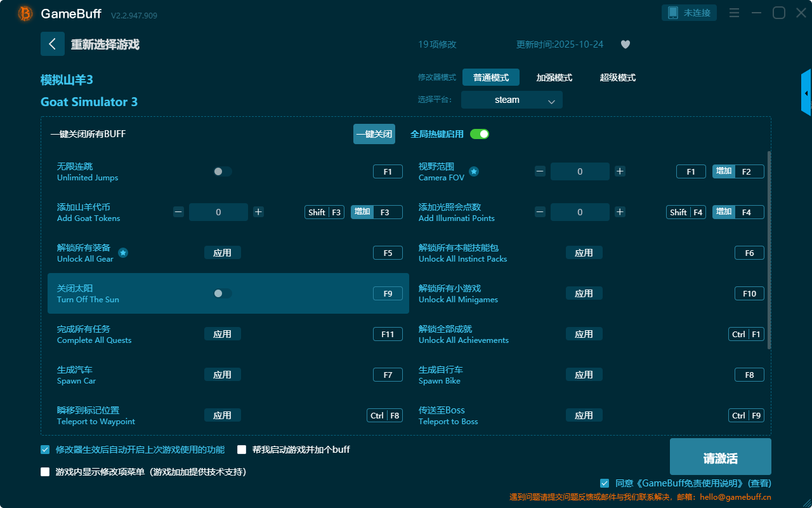Check the in-game trainer menu checkbox

(45, 472)
